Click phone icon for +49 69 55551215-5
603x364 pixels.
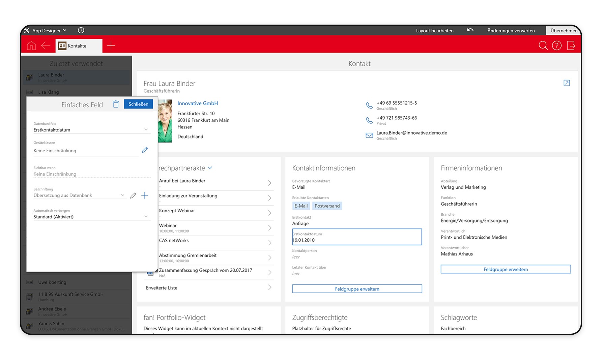[369, 105]
